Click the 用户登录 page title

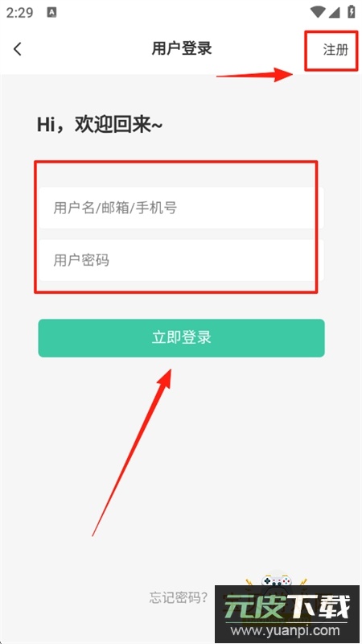point(182,48)
